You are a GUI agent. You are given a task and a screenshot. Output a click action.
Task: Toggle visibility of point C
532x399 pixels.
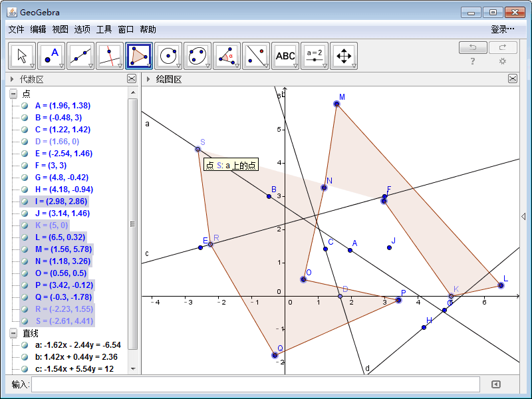[x=25, y=130]
